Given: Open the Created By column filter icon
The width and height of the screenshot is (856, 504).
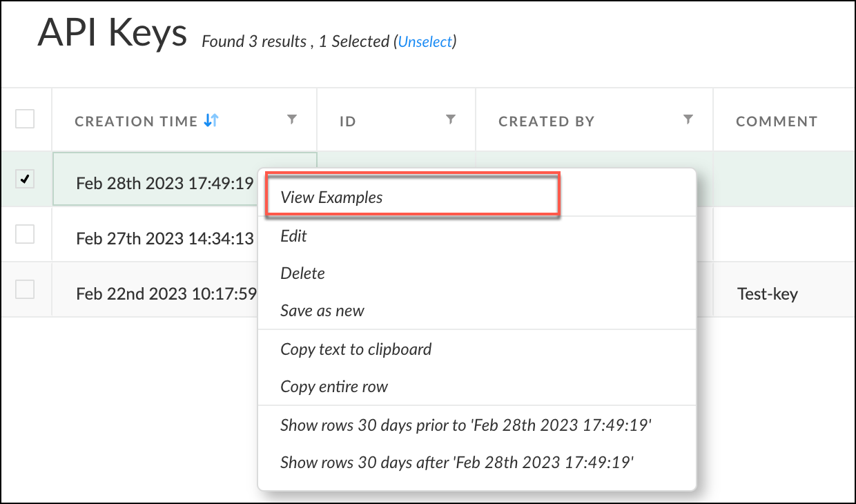Looking at the screenshot, I should (688, 120).
